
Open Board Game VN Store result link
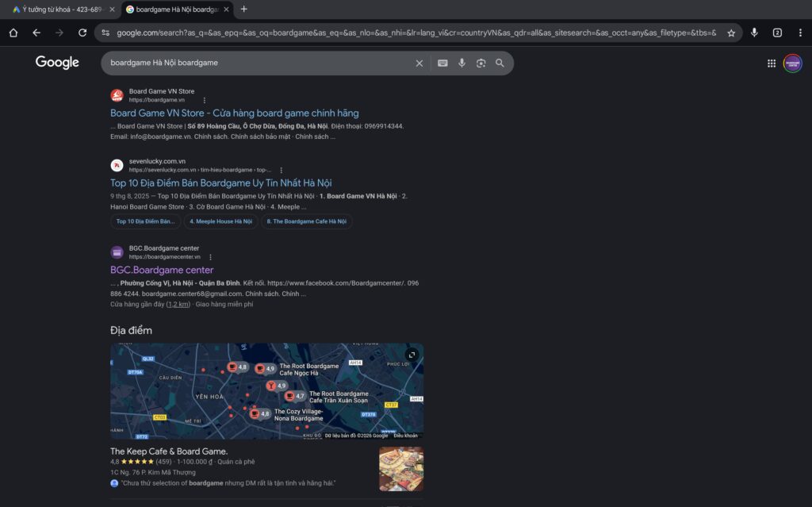coord(234,113)
